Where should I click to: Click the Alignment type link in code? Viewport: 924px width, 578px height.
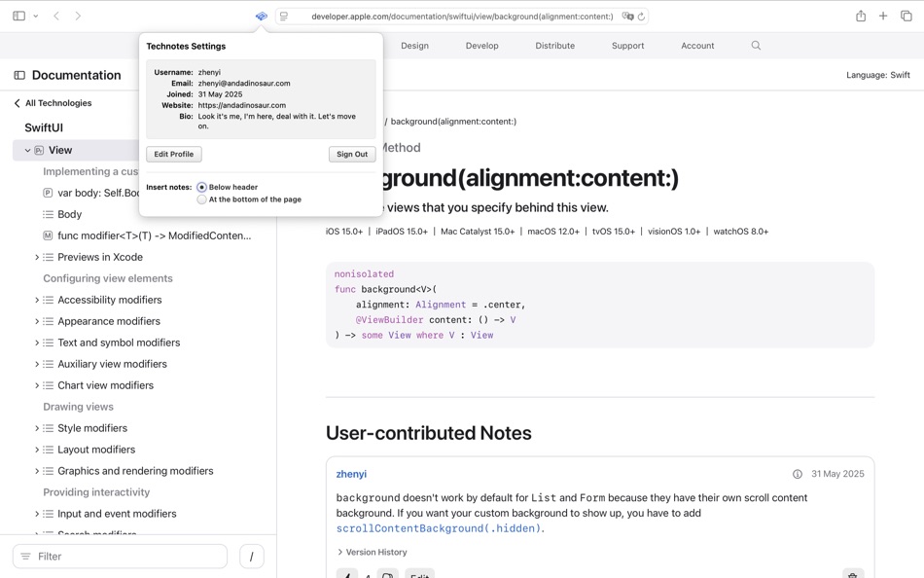441,305
